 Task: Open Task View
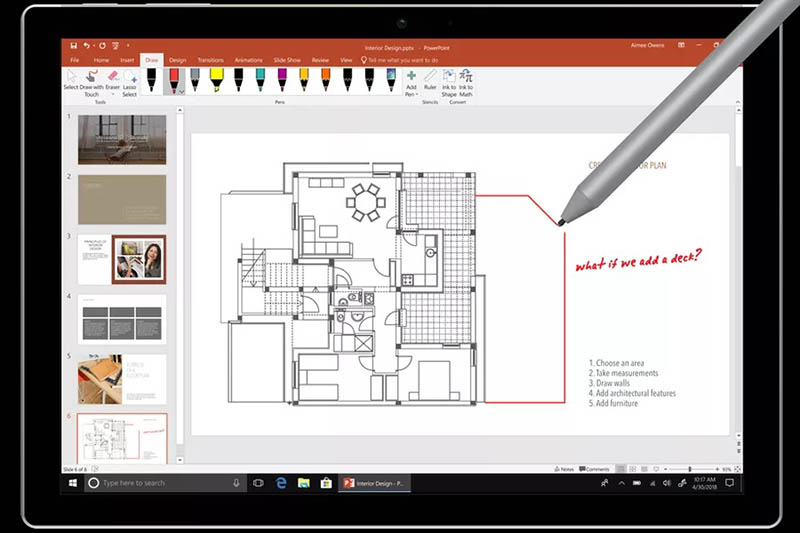pyautogui.click(x=258, y=483)
